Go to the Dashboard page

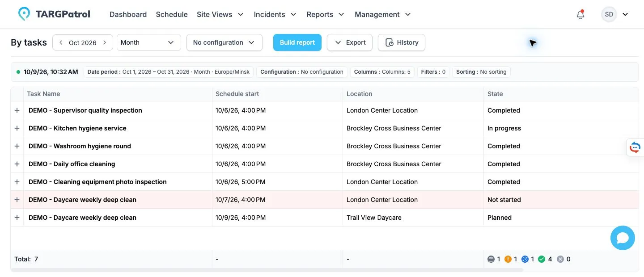[x=128, y=14]
